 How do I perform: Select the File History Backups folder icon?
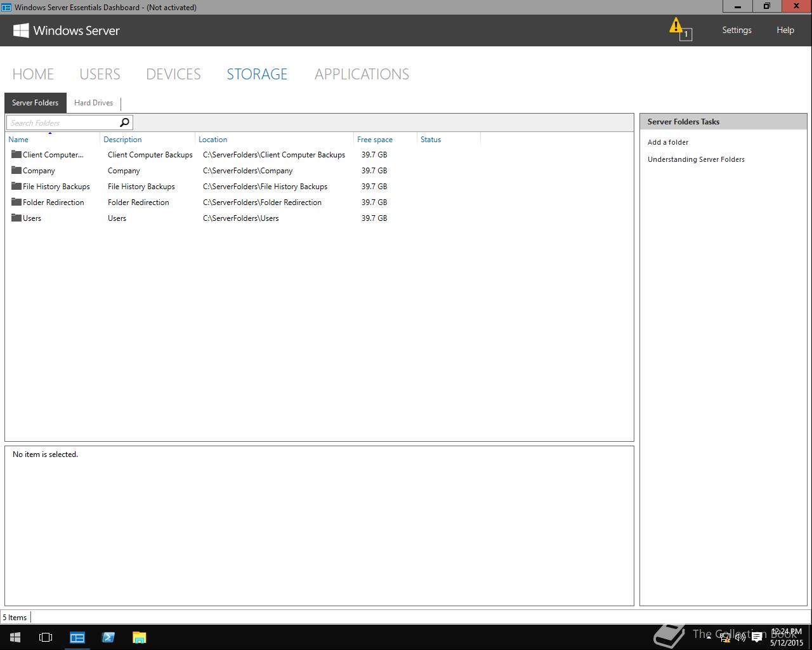[x=16, y=186]
